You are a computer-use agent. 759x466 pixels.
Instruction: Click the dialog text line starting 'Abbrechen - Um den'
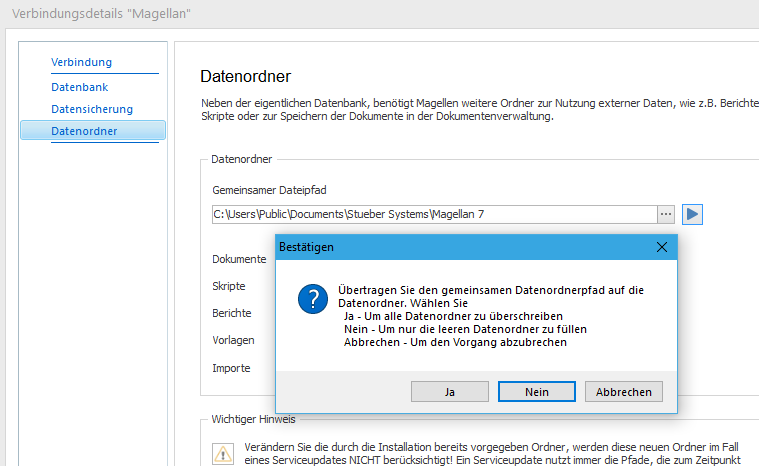455,342
